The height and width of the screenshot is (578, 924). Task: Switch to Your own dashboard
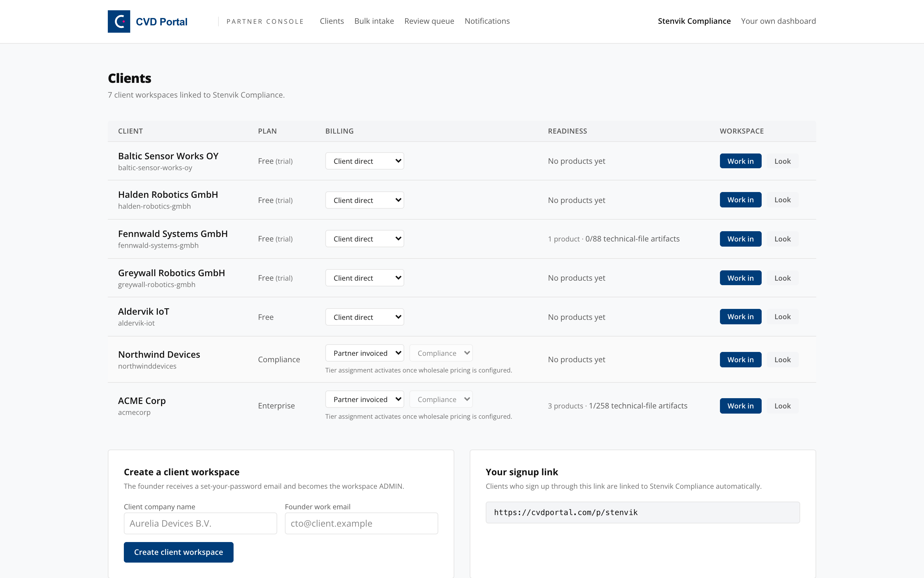click(778, 21)
